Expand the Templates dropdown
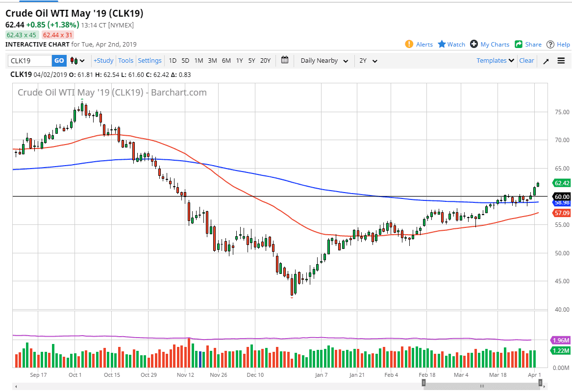This screenshot has height=392, width=572. pos(494,60)
